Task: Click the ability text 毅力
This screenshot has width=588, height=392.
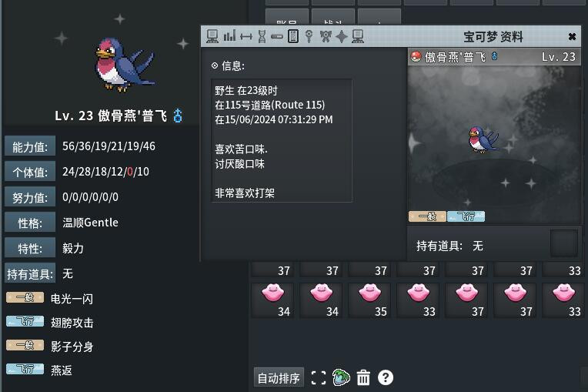Action: 73,248
